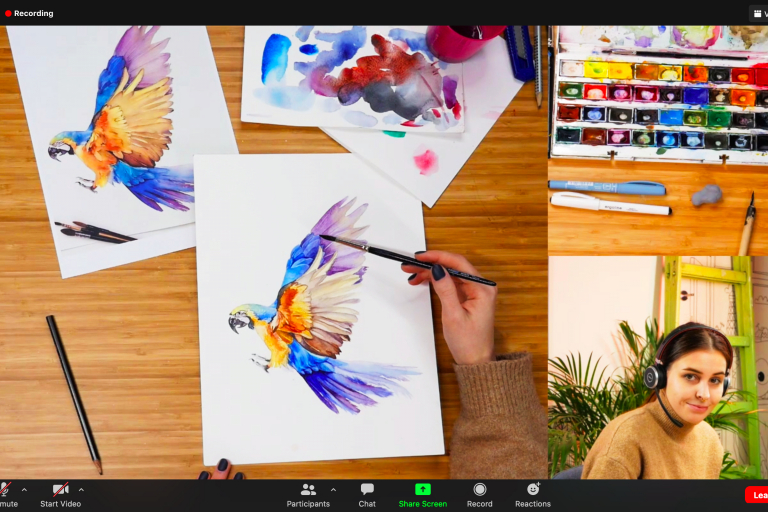Click the watercolor palette camera feed
This screenshot has width=768, height=512.
tap(657, 140)
